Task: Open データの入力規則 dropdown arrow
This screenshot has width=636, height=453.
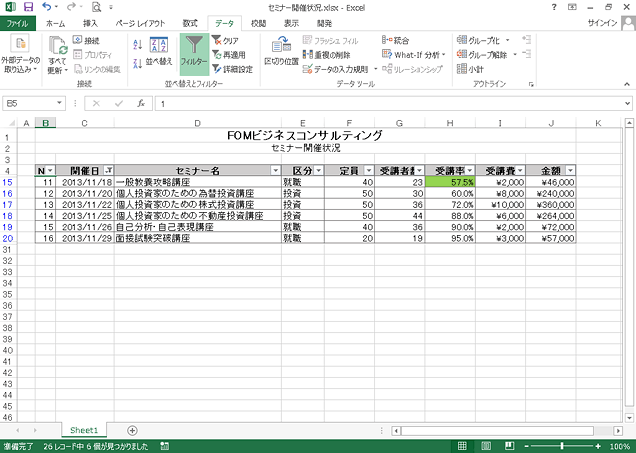Action: click(375, 69)
